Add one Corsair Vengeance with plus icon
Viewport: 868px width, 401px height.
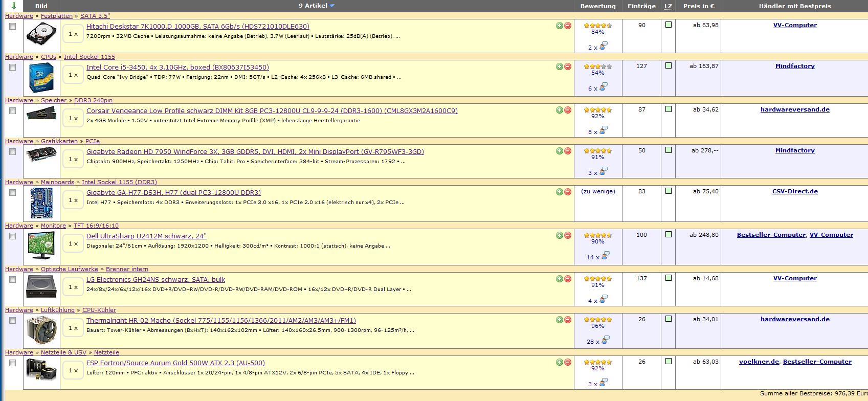pos(560,110)
